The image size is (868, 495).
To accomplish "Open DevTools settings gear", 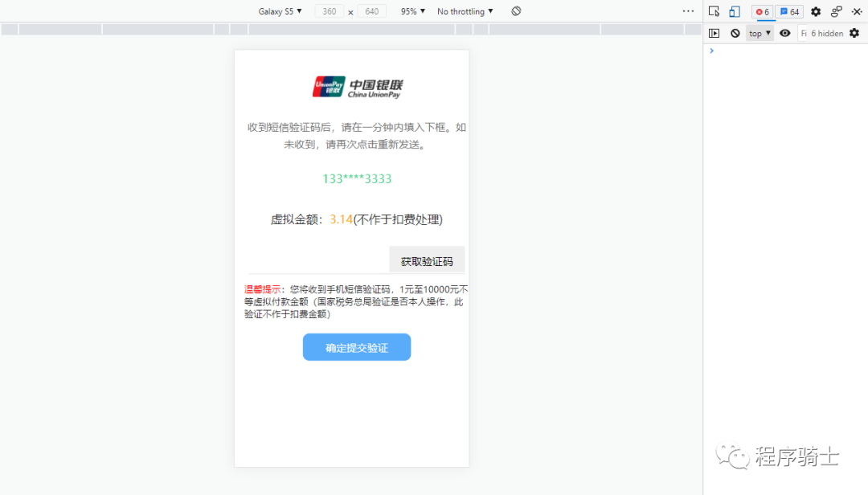I will coord(815,11).
